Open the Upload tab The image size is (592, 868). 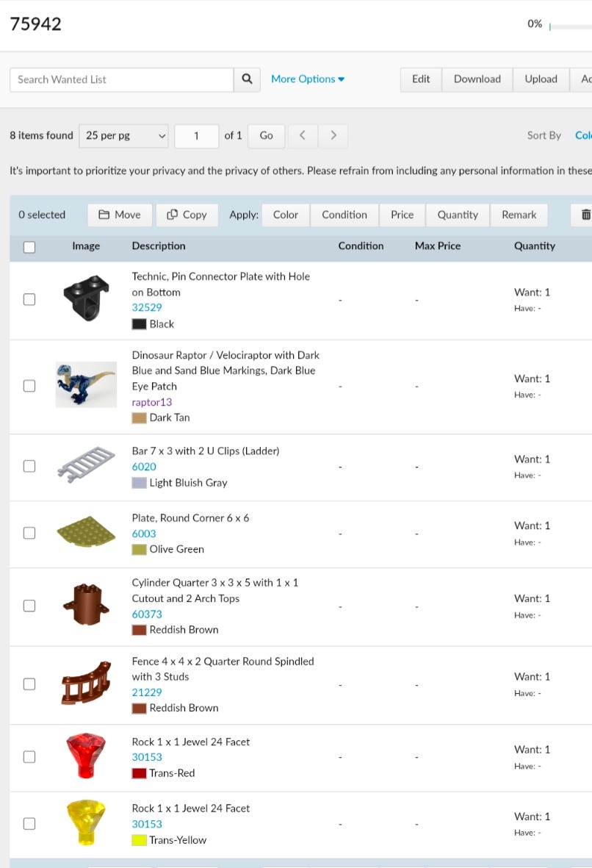coord(541,79)
